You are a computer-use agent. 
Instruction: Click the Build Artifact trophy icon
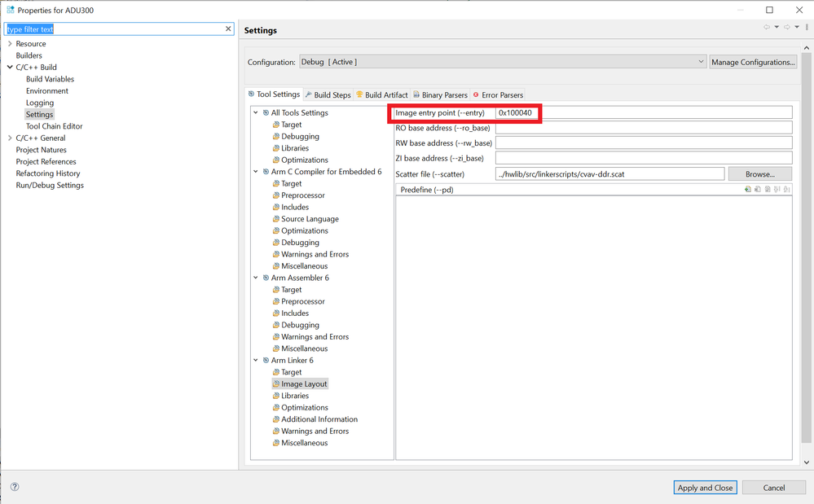click(359, 94)
